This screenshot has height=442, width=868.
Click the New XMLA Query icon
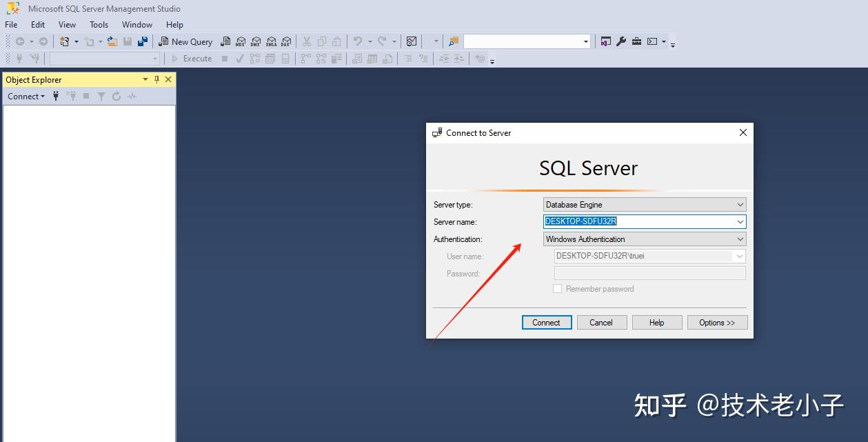[272, 41]
